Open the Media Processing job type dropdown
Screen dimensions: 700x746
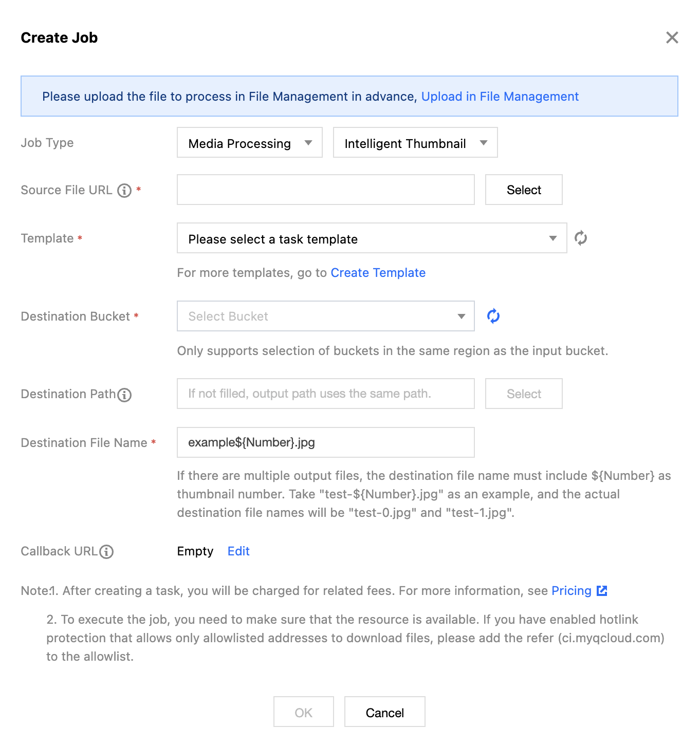(x=250, y=143)
